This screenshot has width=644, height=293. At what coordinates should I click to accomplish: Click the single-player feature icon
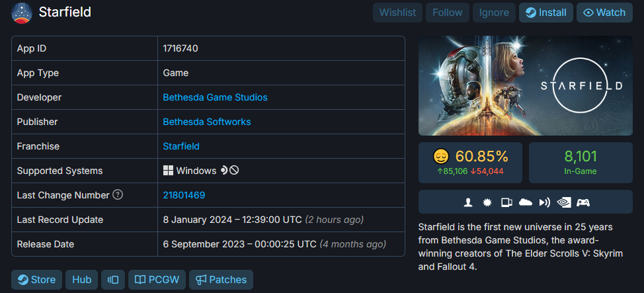469,202
